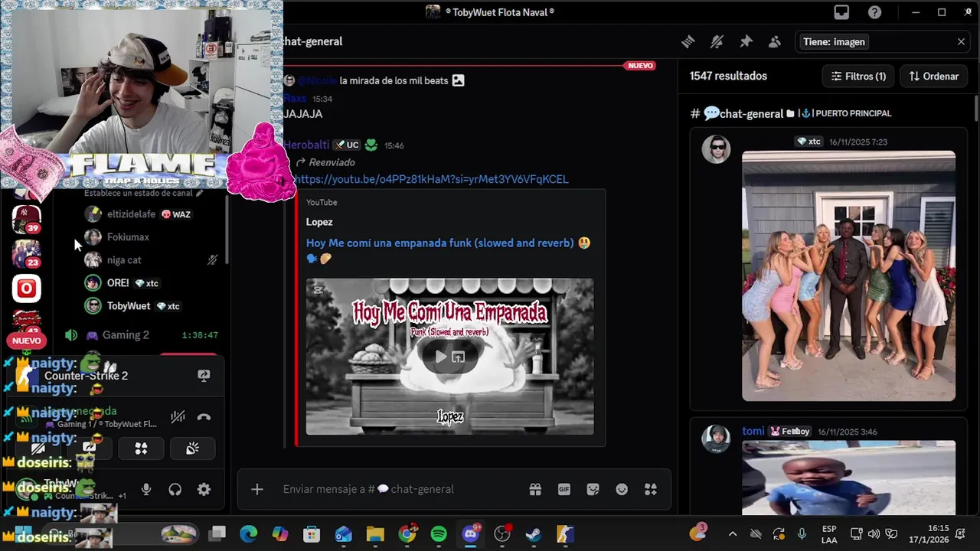Switch input language ESP LAA

pyautogui.click(x=829, y=534)
